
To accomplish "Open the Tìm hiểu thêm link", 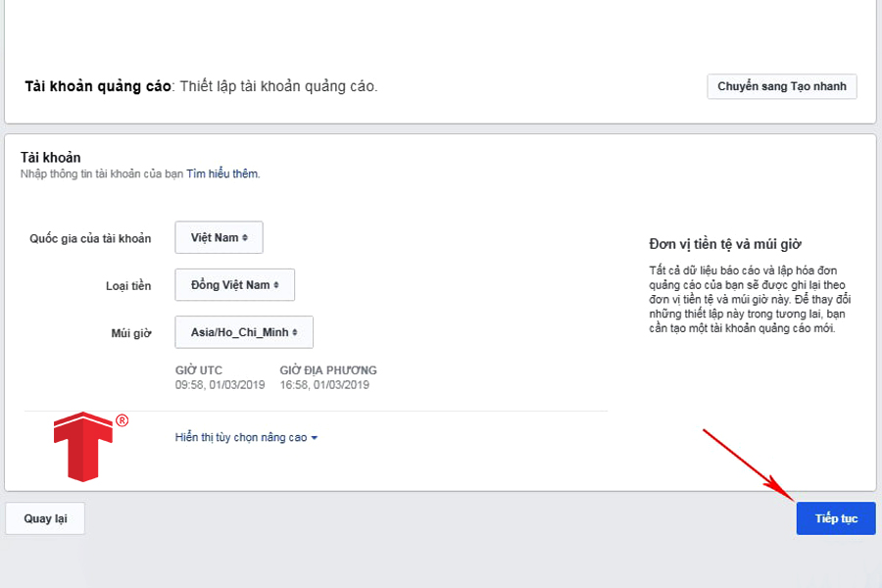I will click(222, 173).
